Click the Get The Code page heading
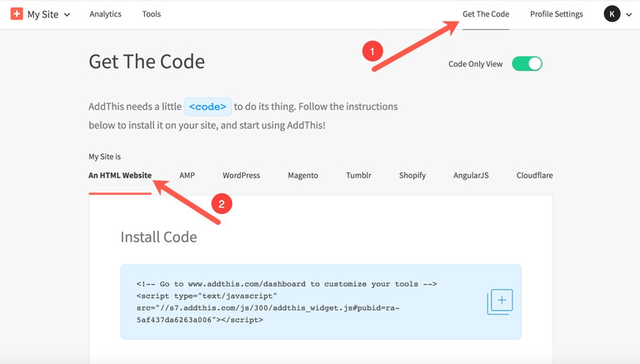Screen dimensions: 640x364 pos(147,62)
